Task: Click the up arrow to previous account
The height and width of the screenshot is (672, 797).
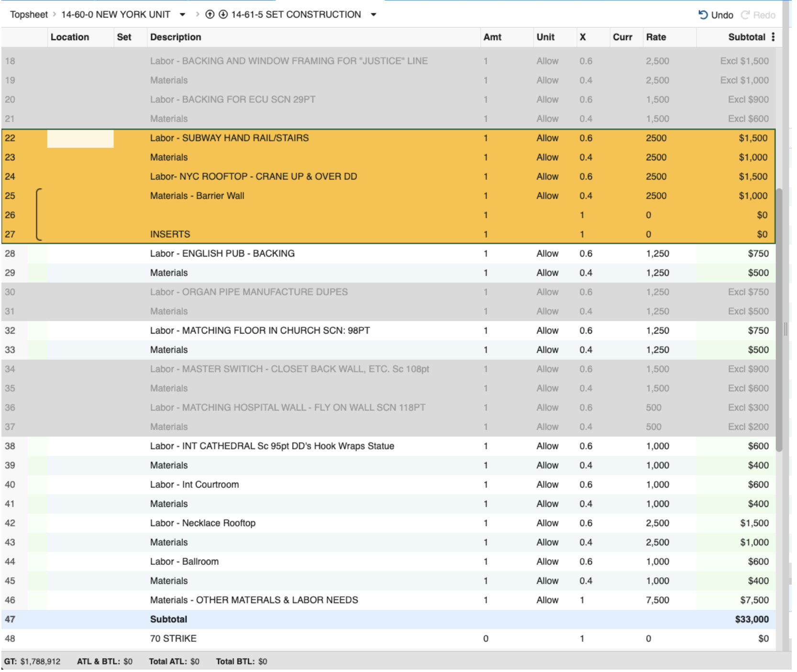Action: pos(210,14)
